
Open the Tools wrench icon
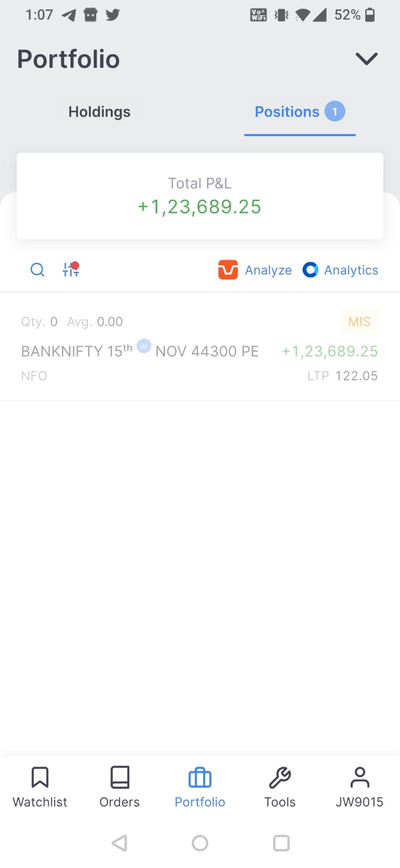click(280, 777)
